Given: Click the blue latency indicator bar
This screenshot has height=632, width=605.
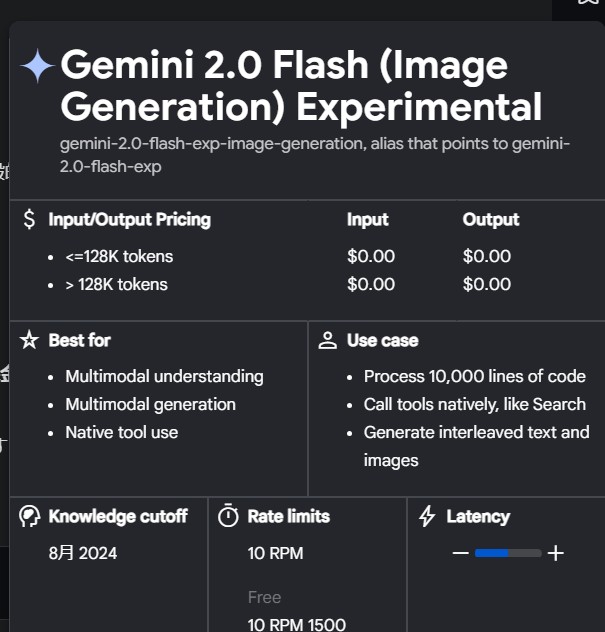Looking at the screenshot, I should coord(491,553).
